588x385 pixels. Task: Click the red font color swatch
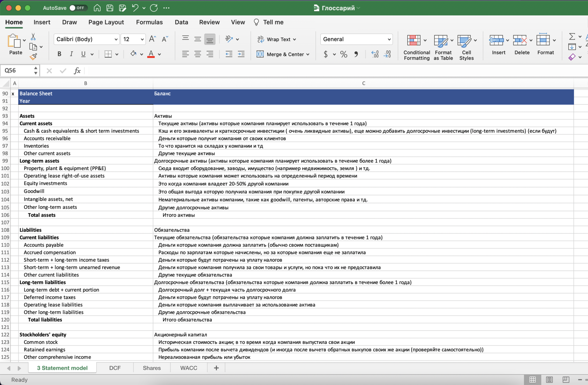point(151,54)
